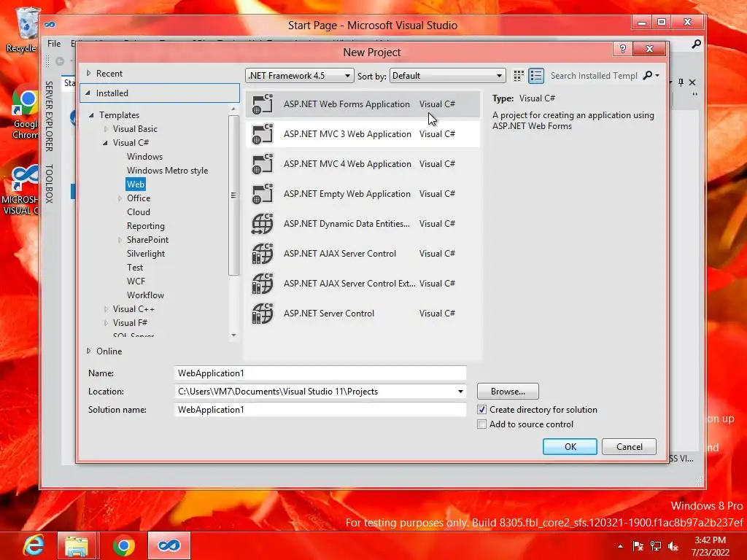The image size is (747, 560).
Task: Select ASP.NET MVC 4 Web Application icon
Action: 262,164
